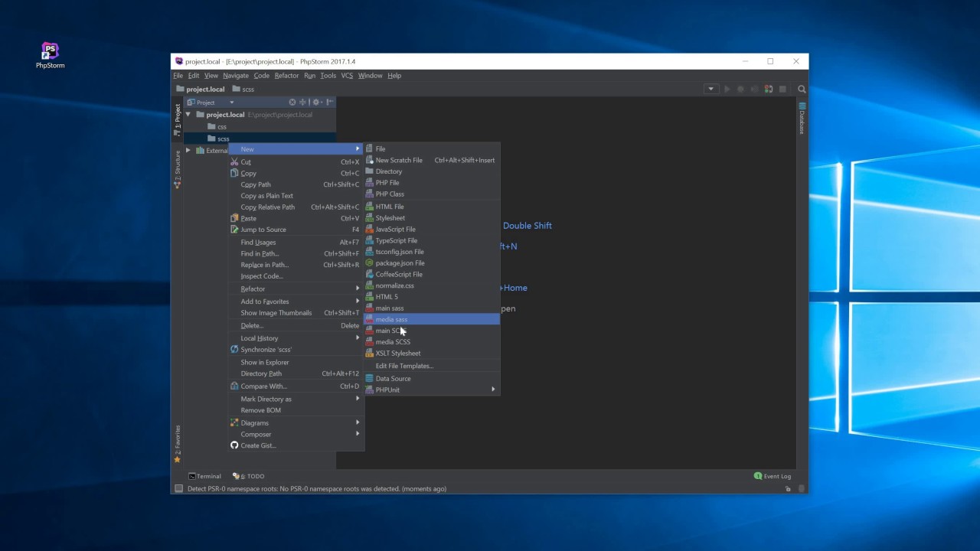The width and height of the screenshot is (980, 551).
Task: Hide the Project panel with the hide icon
Action: tap(330, 102)
